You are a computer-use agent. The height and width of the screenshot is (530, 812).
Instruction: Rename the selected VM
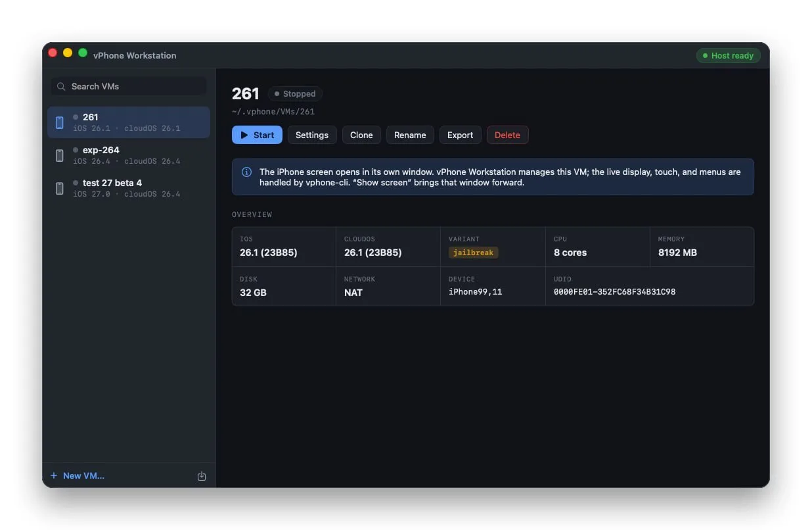tap(410, 135)
